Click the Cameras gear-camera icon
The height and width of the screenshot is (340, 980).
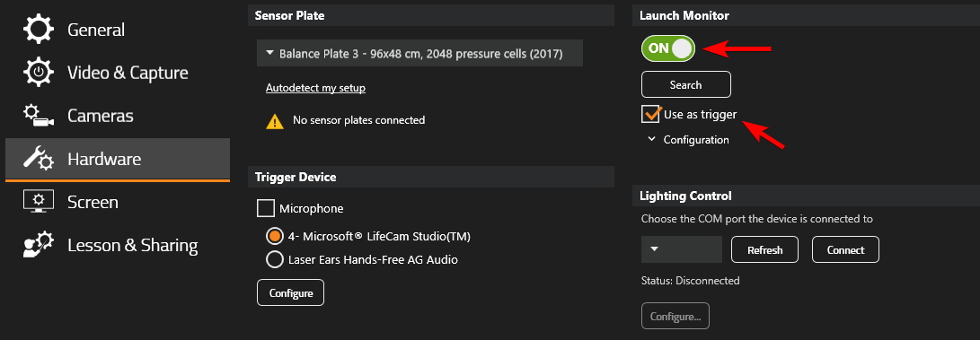click(38, 116)
